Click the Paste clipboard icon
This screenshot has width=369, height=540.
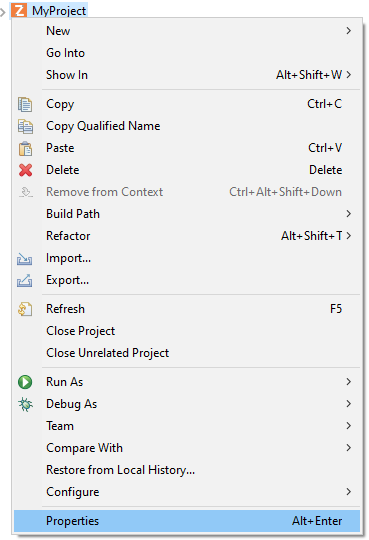25,148
